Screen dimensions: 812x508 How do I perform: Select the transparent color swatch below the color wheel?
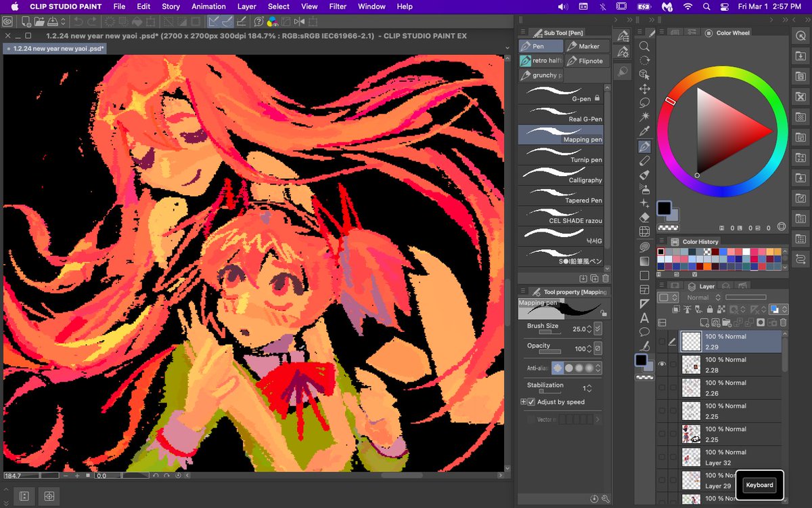click(x=669, y=228)
